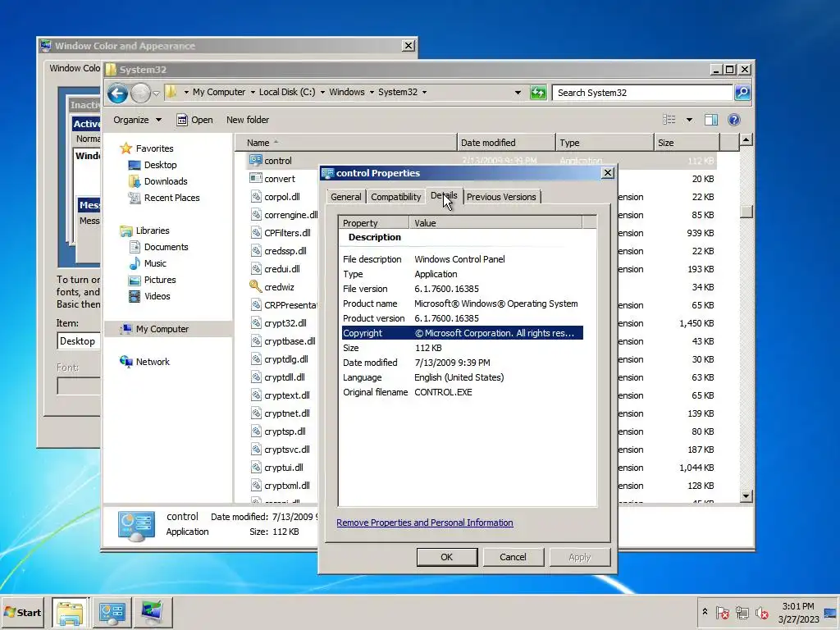Viewport: 840px width, 630px height.
Task: Show hidden tray icons arrow
Action: pos(705,612)
